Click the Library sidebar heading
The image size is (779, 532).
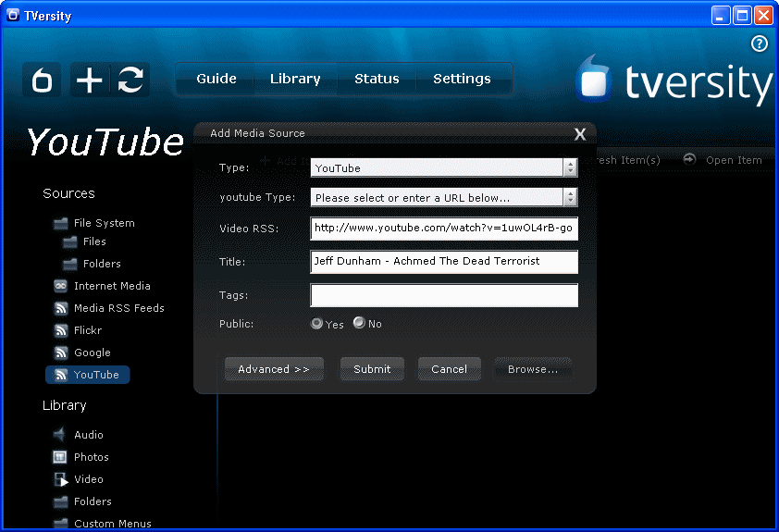[x=64, y=406]
